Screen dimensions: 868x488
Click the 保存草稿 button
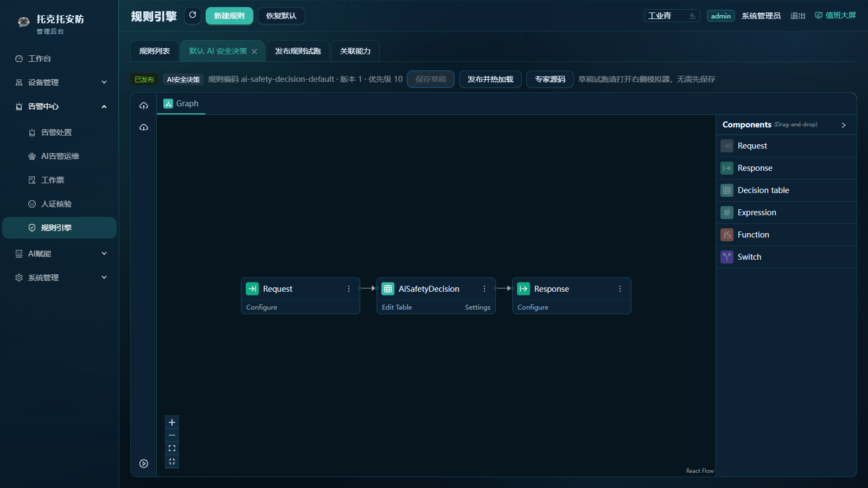coord(431,79)
